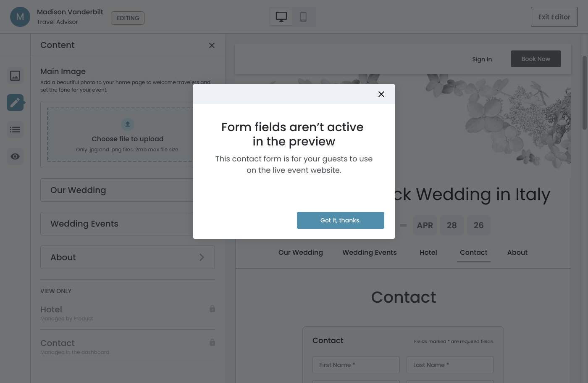This screenshot has width=588, height=383.
Task: Click the Hotel lock icon
Action: pyautogui.click(x=212, y=309)
